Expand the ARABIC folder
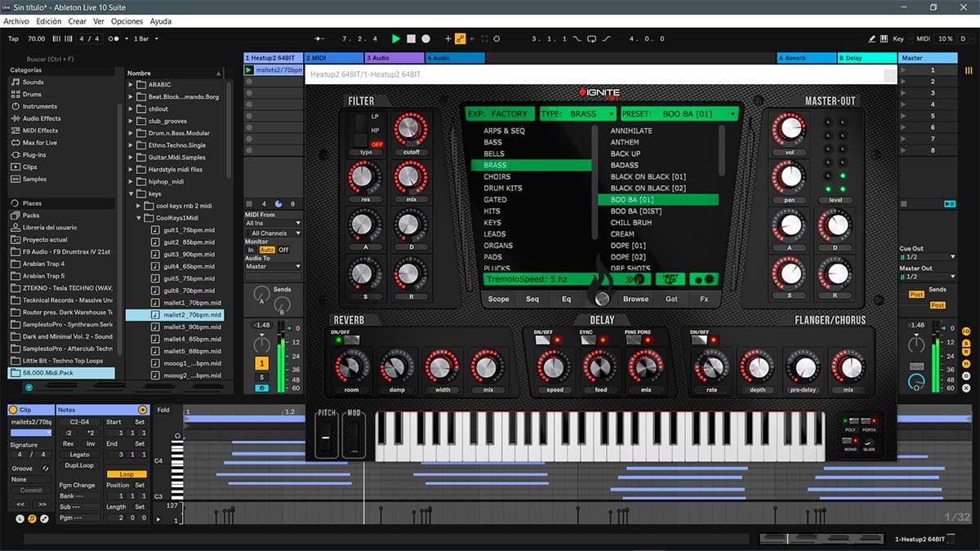This screenshot has width=980, height=551. pos(131,85)
